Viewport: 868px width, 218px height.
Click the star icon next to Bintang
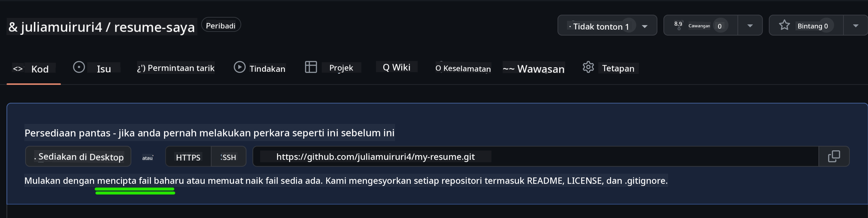point(785,25)
